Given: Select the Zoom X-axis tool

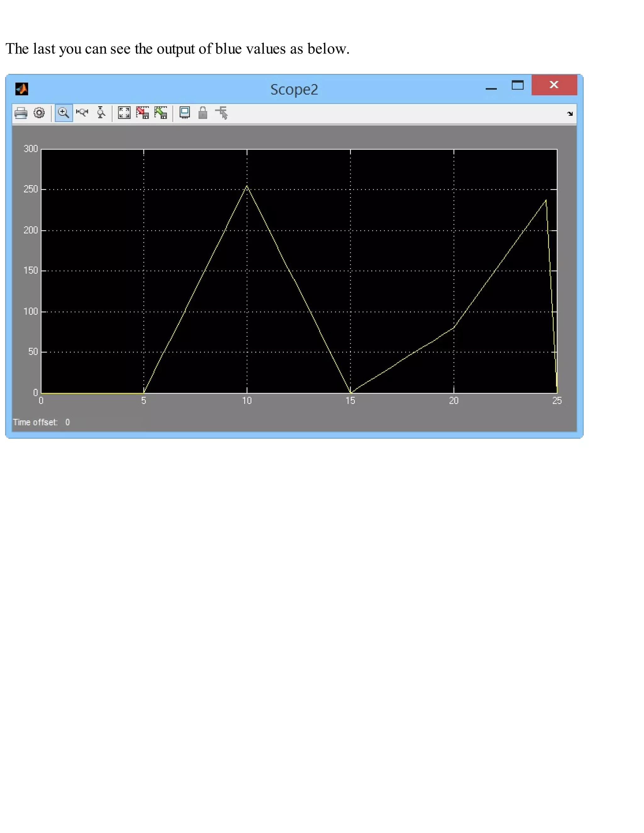Looking at the screenshot, I should pyautogui.click(x=82, y=113).
